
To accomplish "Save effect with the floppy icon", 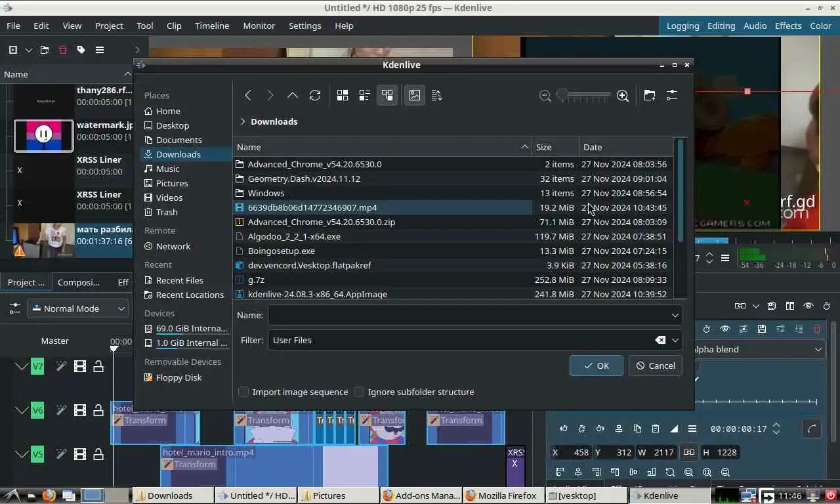I will pyautogui.click(x=762, y=329).
